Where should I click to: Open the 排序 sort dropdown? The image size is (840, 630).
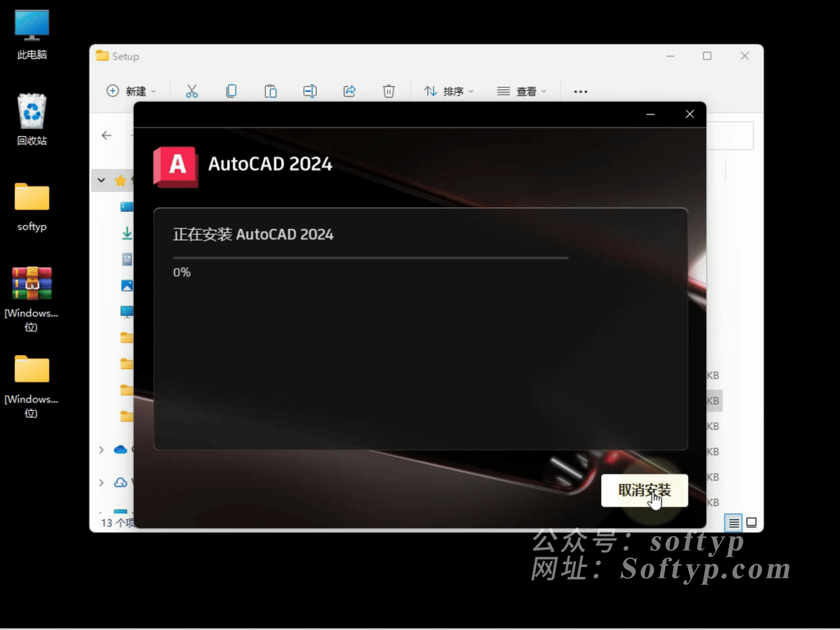[448, 91]
